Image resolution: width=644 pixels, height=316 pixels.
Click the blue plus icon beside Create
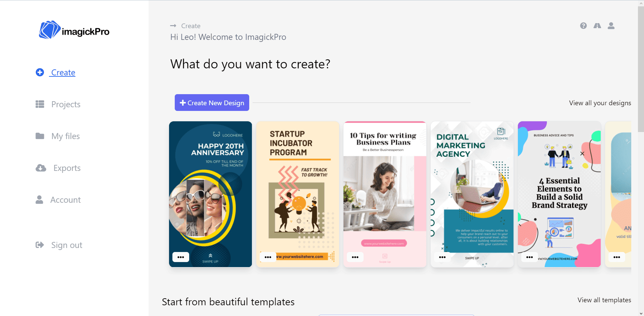click(x=40, y=72)
